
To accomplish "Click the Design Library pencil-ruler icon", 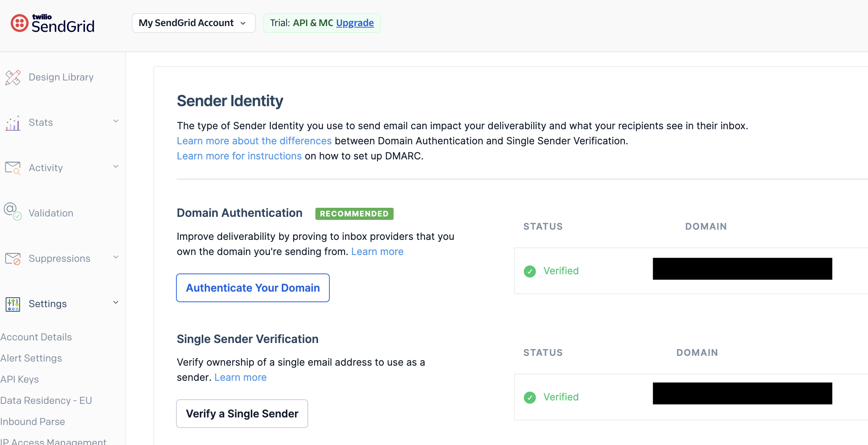I will [x=13, y=77].
